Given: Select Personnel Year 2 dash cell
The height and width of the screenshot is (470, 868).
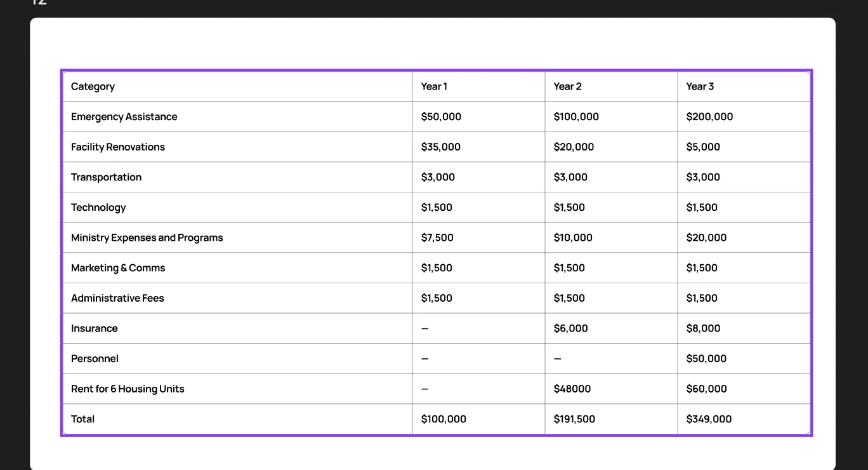Looking at the screenshot, I should click(x=611, y=359).
